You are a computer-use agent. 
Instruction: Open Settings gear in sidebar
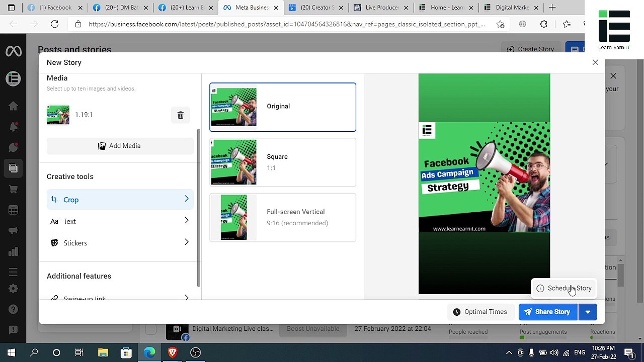13,289
